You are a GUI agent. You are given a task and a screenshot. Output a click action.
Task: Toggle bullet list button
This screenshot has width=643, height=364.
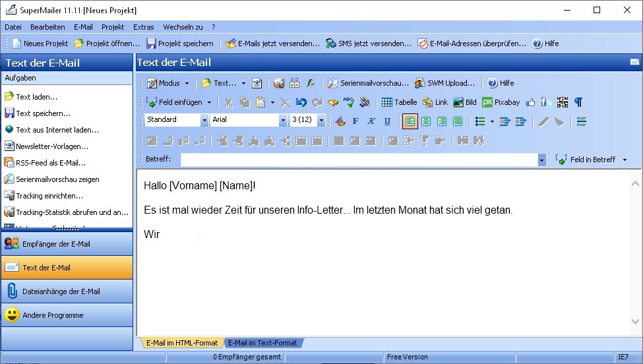click(x=480, y=121)
